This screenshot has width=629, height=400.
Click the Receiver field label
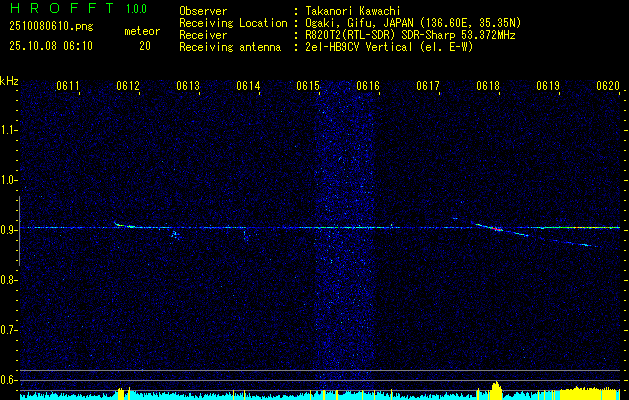click(x=203, y=35)
